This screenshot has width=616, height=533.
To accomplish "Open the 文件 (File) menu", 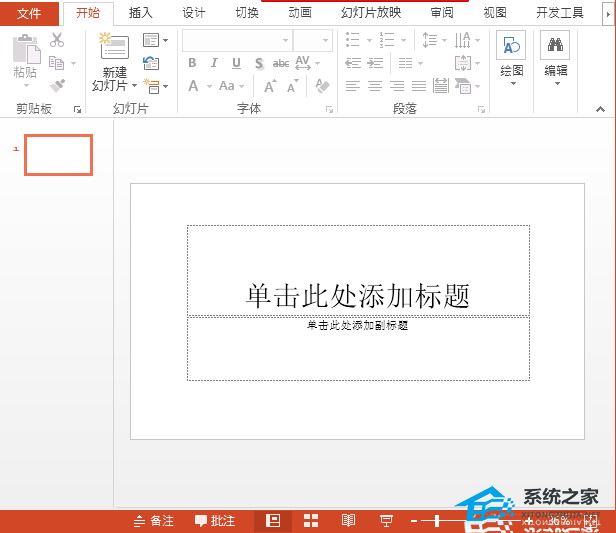I will (29, 13).
